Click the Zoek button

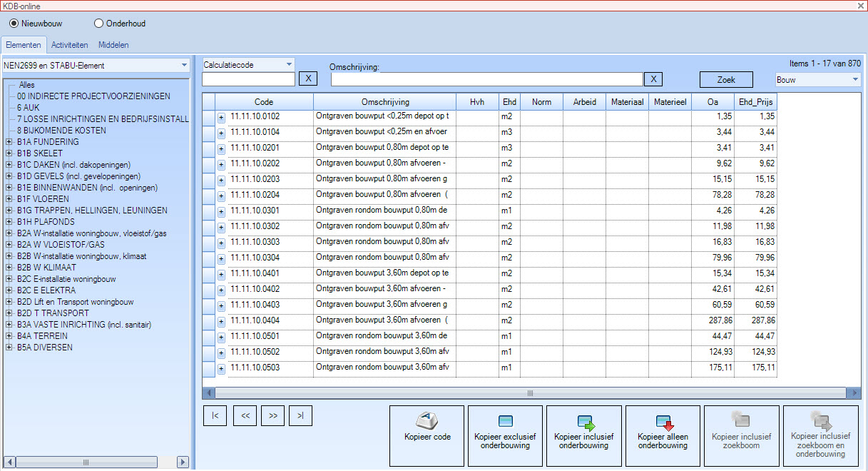point(725,80)
